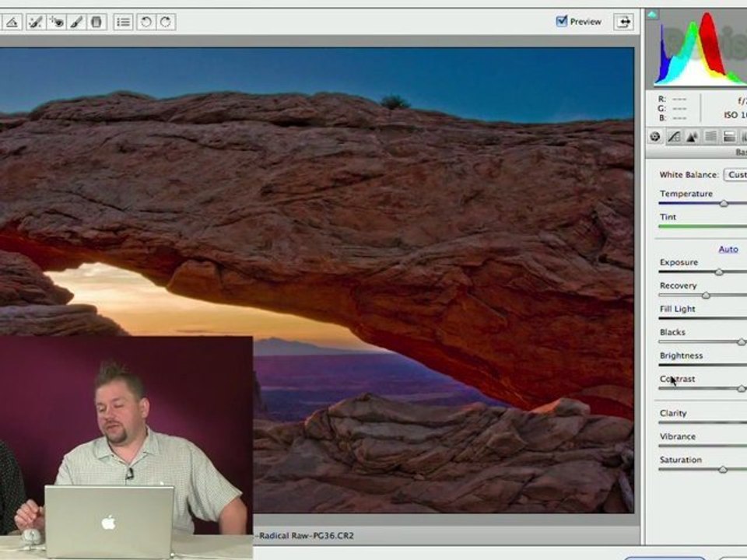Viewport: 747px width, 560px height.
Task: Open the Preferences list icon
Action: [x=124, y=22]
